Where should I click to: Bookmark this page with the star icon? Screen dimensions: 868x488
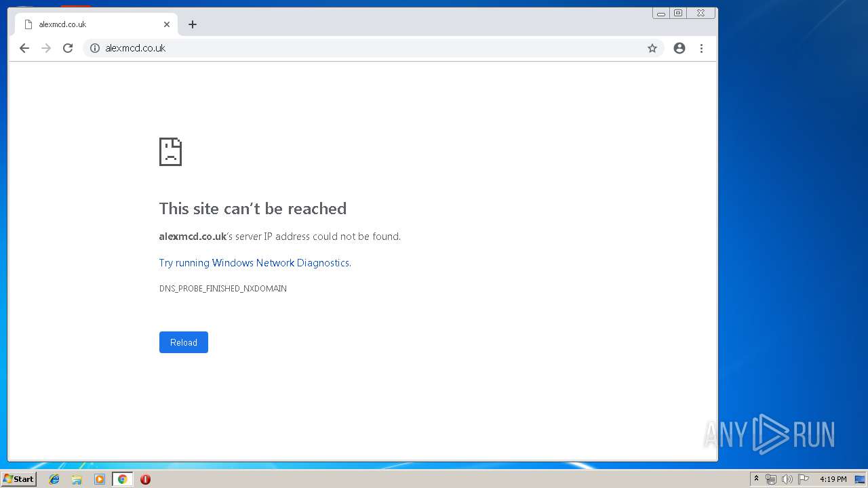click(652, 48)
